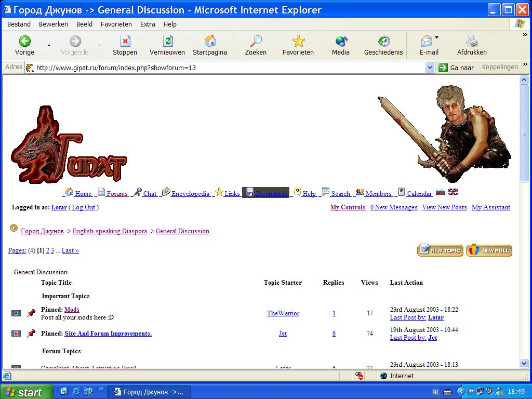The image size is (532, 399).
Task: Click the New Topic button
Action: pyautogui.click(x=440, y=250)
